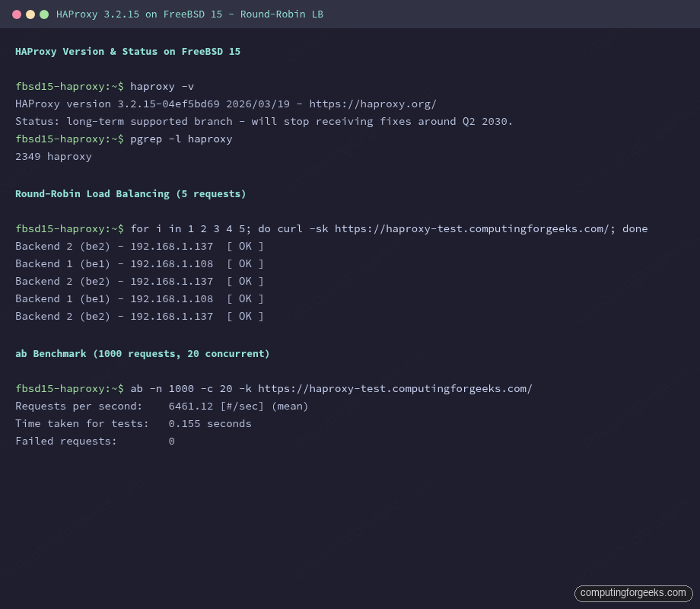Click the ab Benchmark heading
This screenshot has height=609, width=700.
(x=142, y=353)
